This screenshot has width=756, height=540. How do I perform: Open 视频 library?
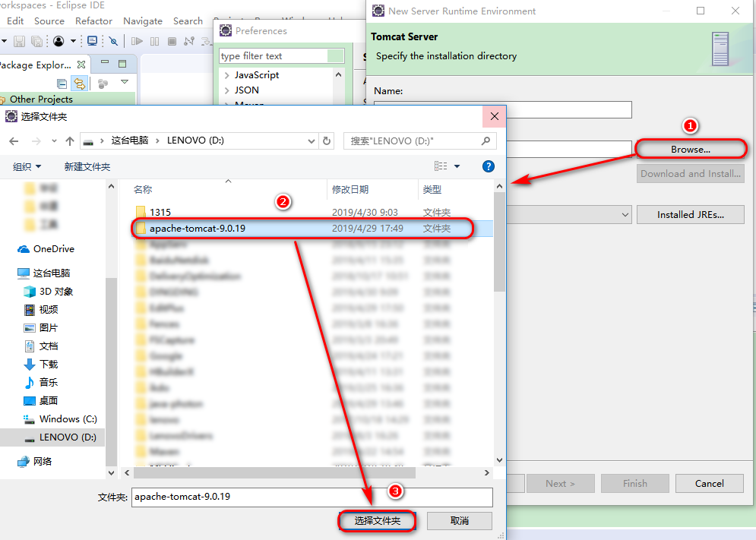click(x=41, y=310)
